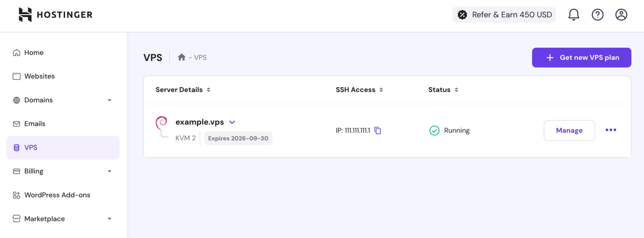Screen dimensions: 644x238
Task: Expand the Marketplace sidebar section
Action: [x=109, y=219]
